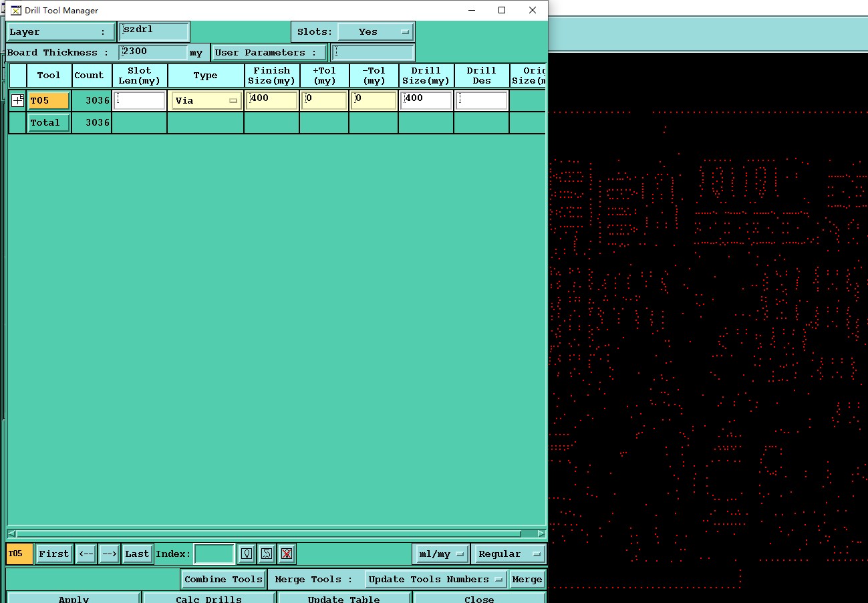This screenshot has width=868, height=603.
Task: Edit the layer name field szdrl
Action: (154, 31)
